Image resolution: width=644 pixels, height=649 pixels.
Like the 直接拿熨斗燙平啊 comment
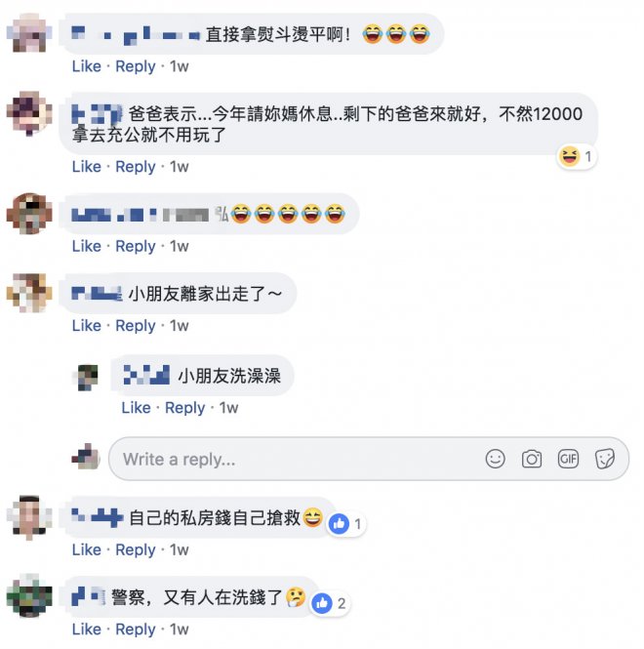(x=87, y=66)
